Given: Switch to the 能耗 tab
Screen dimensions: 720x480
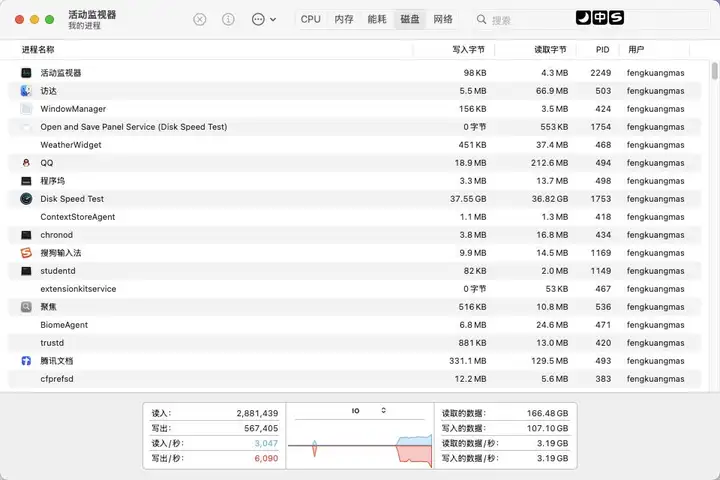Looking at the screenshot, I should click(x=377, y=19).
